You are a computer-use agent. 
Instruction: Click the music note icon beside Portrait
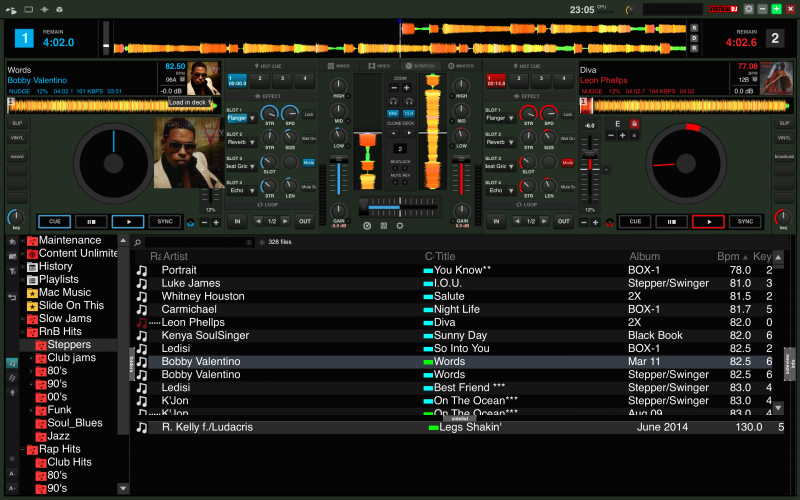[x=141, y=270]
